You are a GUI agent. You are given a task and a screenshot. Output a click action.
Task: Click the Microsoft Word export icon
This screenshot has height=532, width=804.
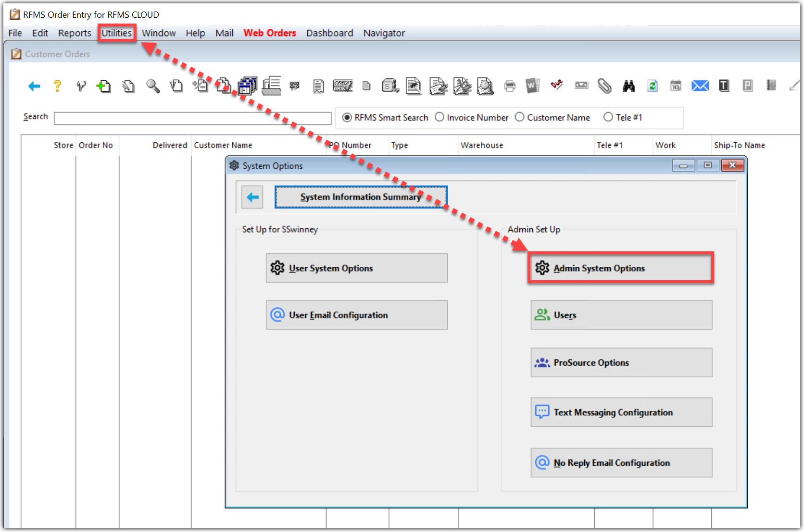(x=533, y=86)
